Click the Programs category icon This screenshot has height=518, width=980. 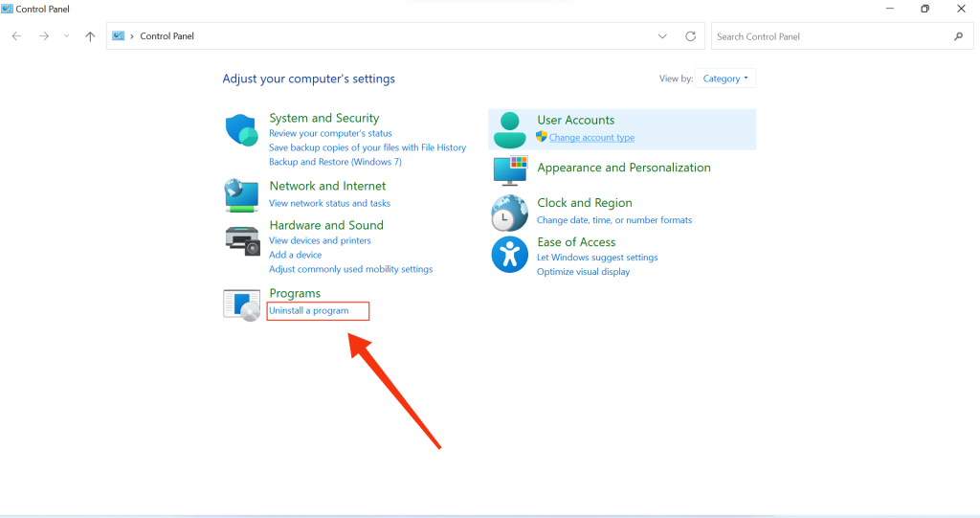click(x=242, y=304)
